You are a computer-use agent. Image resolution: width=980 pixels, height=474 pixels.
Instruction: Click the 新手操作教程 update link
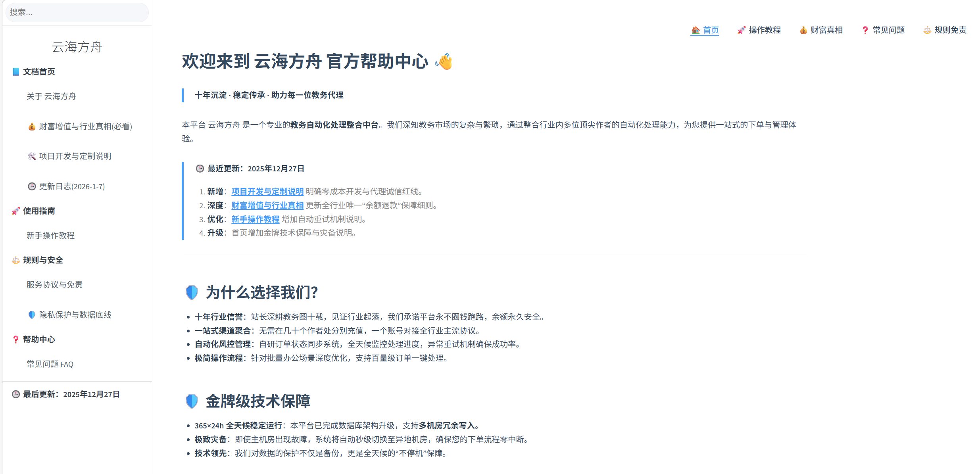(x=255, y=219)
